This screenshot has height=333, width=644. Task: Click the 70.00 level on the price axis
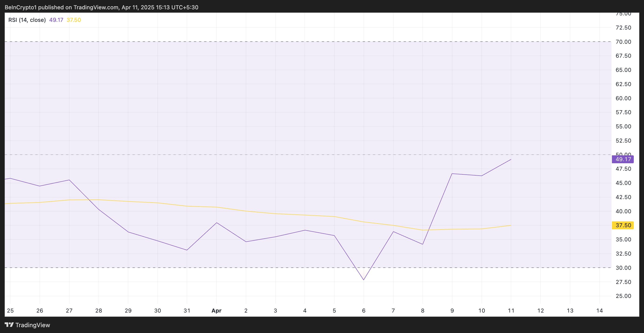tap(623, 42)
